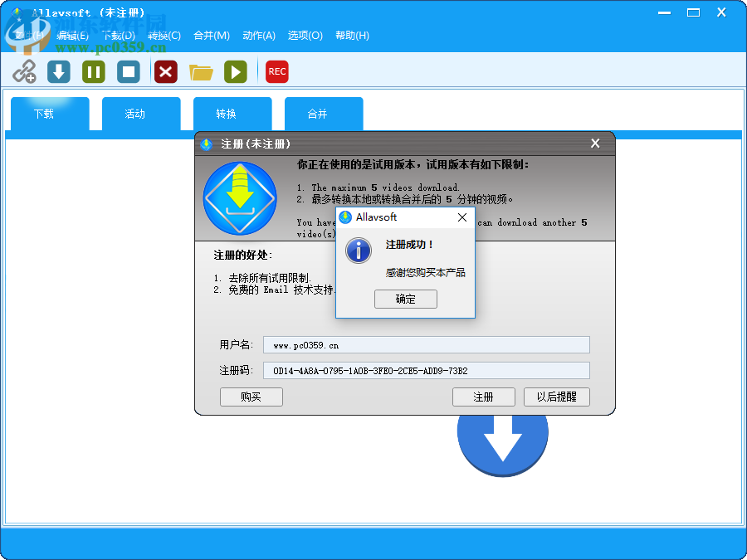The width and height of the screenshot is (747, 560).
Task: Click the 购买 purchase button
Action: point(251,397)
